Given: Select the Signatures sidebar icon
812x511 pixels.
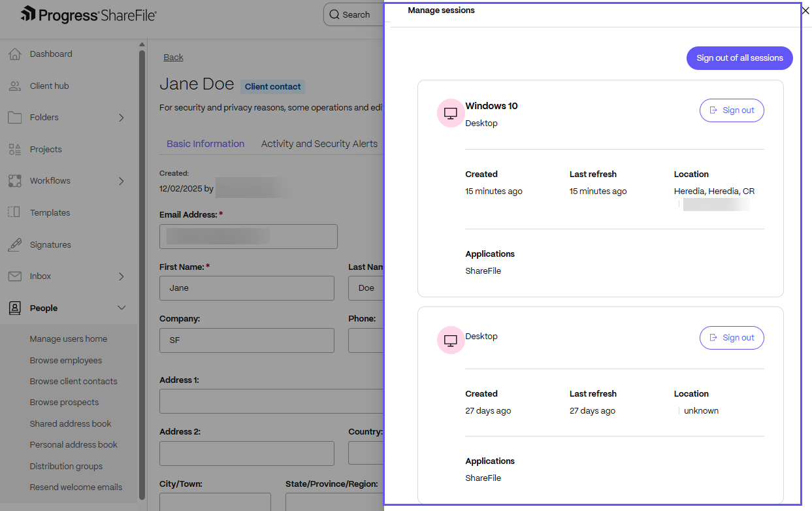Looking at the screenshot, I should point(14,244).
